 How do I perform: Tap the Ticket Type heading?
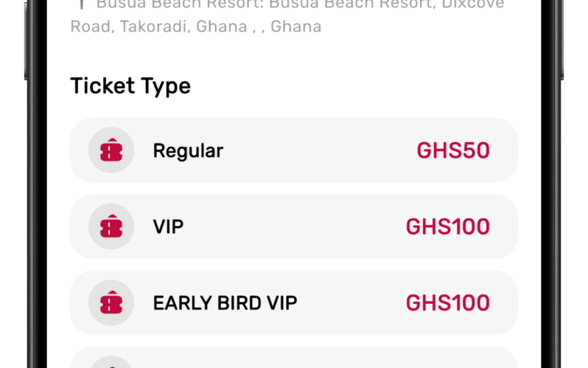(x=130, y=86)
